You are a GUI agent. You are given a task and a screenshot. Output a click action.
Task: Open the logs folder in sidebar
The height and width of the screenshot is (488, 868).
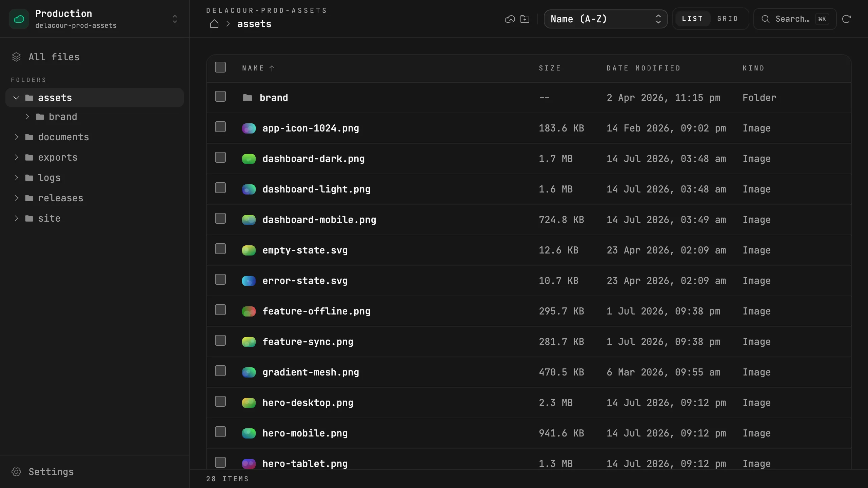point(95,178)
